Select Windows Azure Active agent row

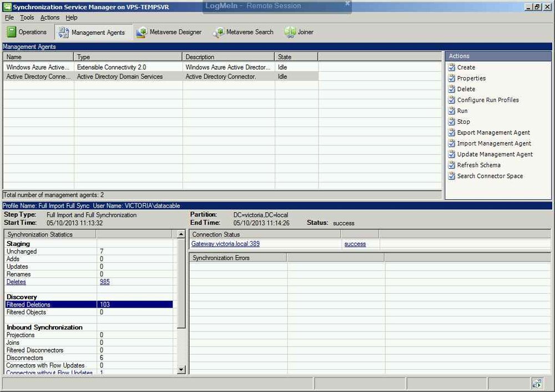[x=161, y=67]
